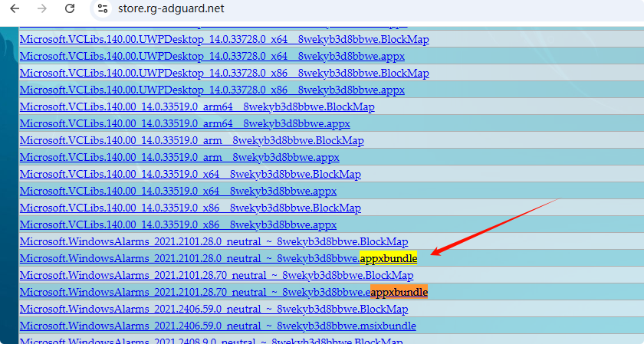Image resolution: width=644 pixels, height=344 pixels.
Task: Go back to the previous page
Action: (x=15, y=8)
